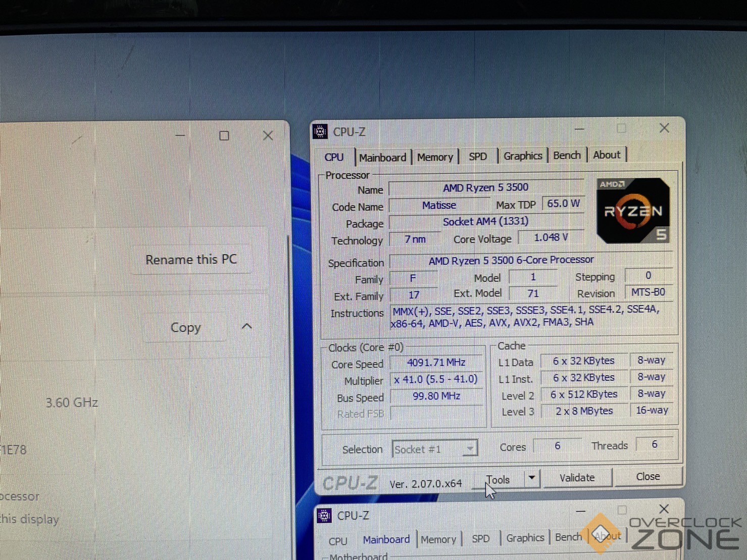Show the About tab in top CPU-Z window
Screen dimensions: 747x560
click(607, 155)
